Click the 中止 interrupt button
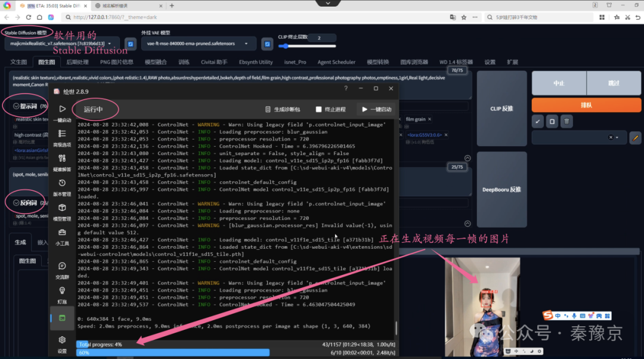The width and height of the screenshot is (644, 359). pyautogui.click(x=559, y=83)
